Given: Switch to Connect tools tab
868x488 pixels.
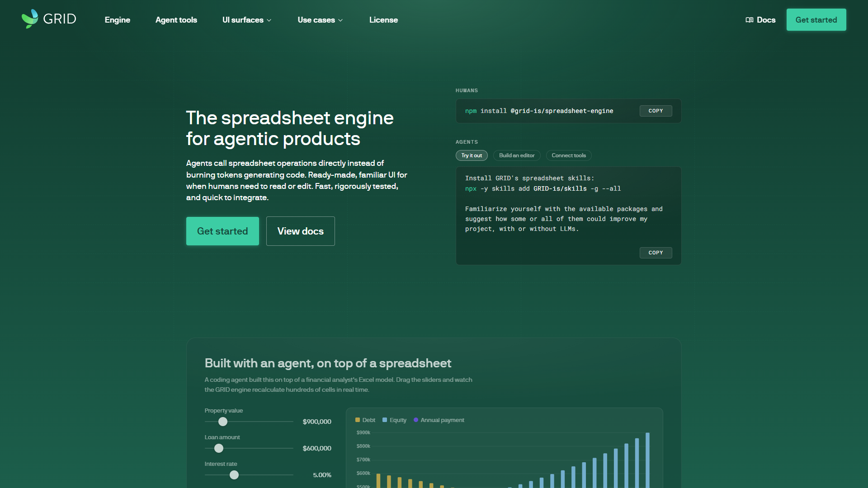Looking at the screenshot, I should tap(569, 155).
